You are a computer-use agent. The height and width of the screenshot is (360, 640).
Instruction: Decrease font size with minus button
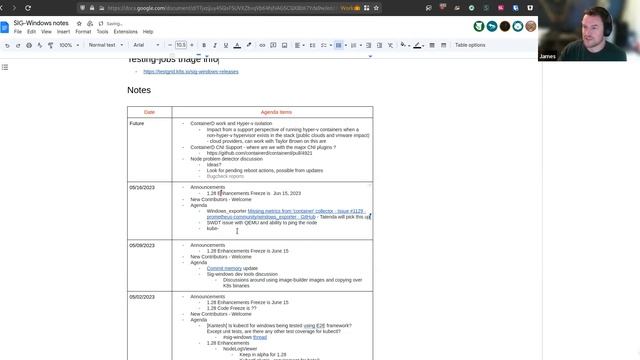click(170, 45)
